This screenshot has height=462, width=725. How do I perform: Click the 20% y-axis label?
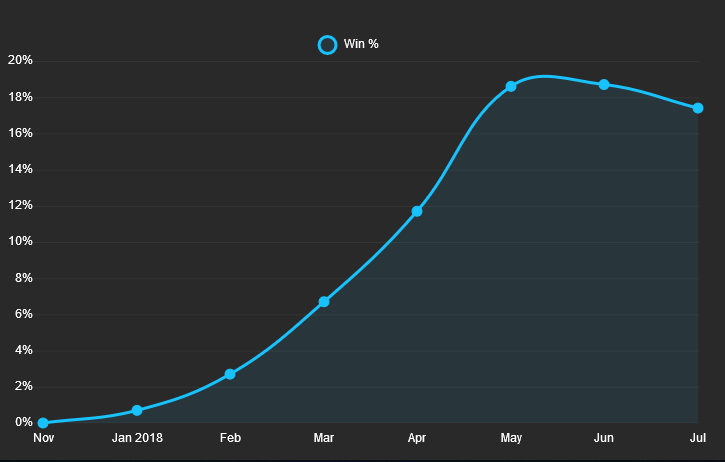click(x=20, y=60)
